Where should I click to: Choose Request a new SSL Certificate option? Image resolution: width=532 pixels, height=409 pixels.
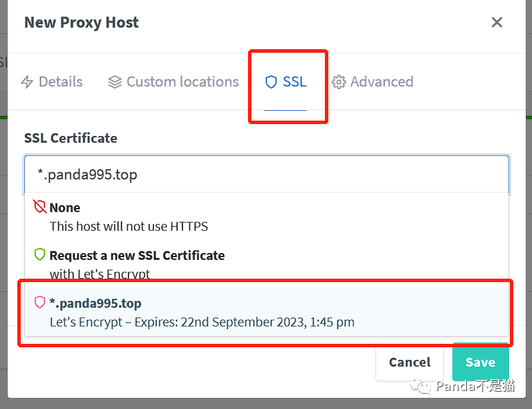(267, 264)
